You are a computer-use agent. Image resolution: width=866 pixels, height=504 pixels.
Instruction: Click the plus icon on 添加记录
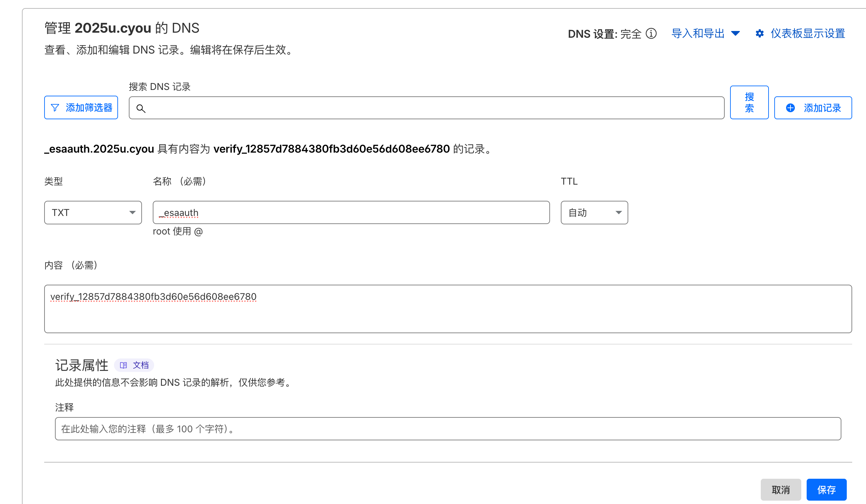tap(790, 108)
